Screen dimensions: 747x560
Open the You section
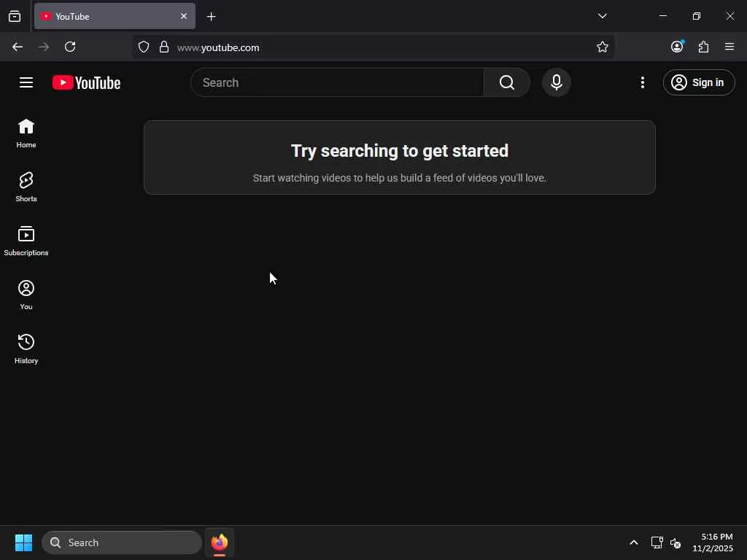[26, 295]
